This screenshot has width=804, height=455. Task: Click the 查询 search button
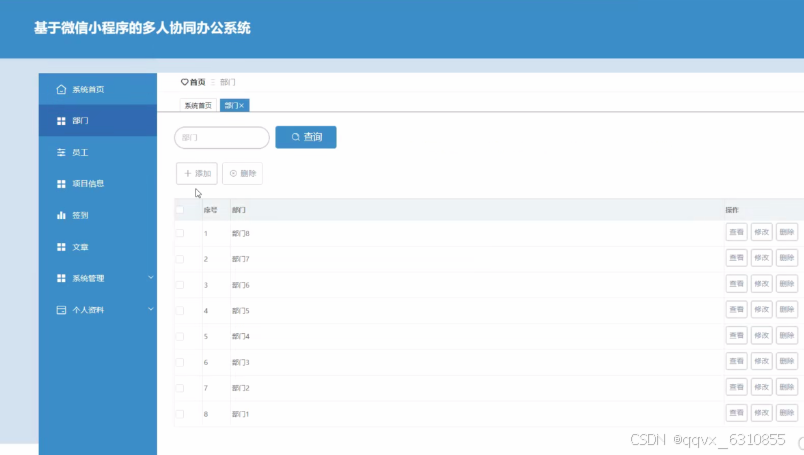[x=306, y=137]
